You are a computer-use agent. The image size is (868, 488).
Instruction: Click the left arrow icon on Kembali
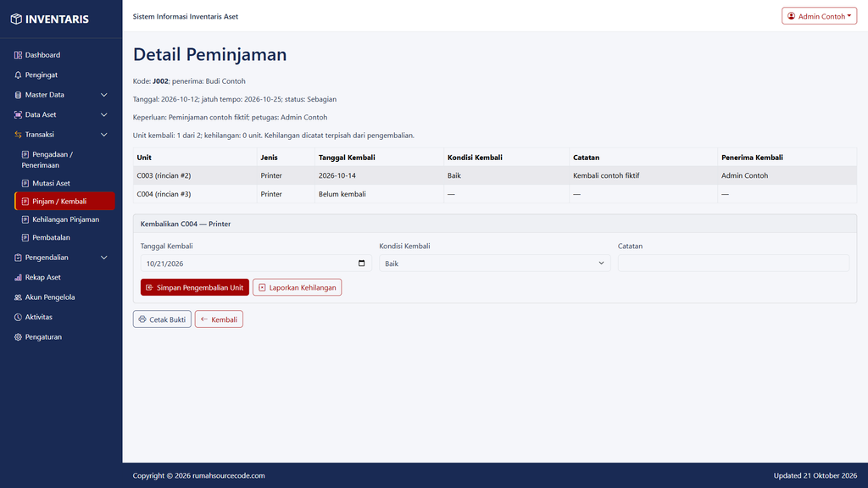tap(204, 319)
